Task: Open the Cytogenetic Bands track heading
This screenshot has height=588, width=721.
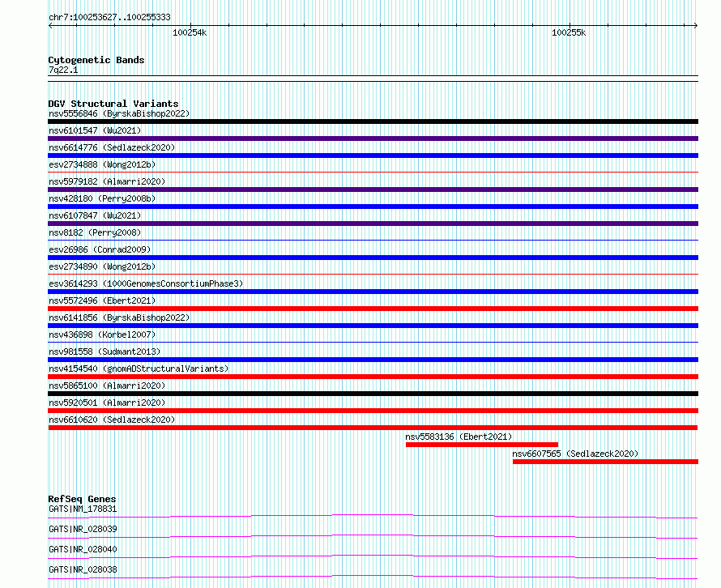Action: [x=96, y=60]
